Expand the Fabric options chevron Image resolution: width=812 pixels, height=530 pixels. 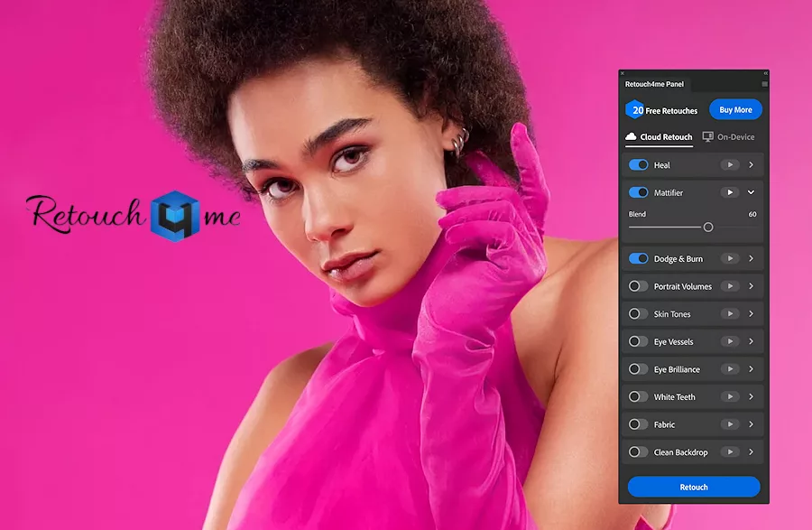[x=751, y=424]
